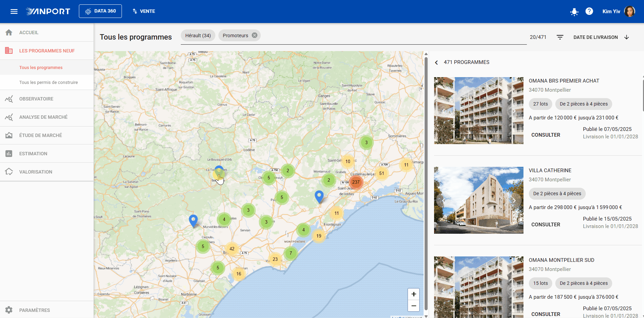Switch to the VENTE mode

coord(144,11)
